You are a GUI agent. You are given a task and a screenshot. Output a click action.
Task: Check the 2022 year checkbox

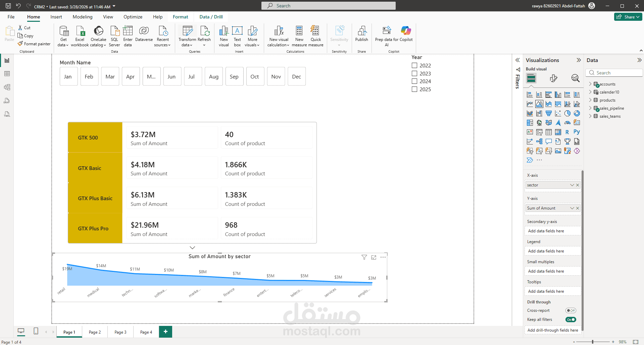coord(414,66)
